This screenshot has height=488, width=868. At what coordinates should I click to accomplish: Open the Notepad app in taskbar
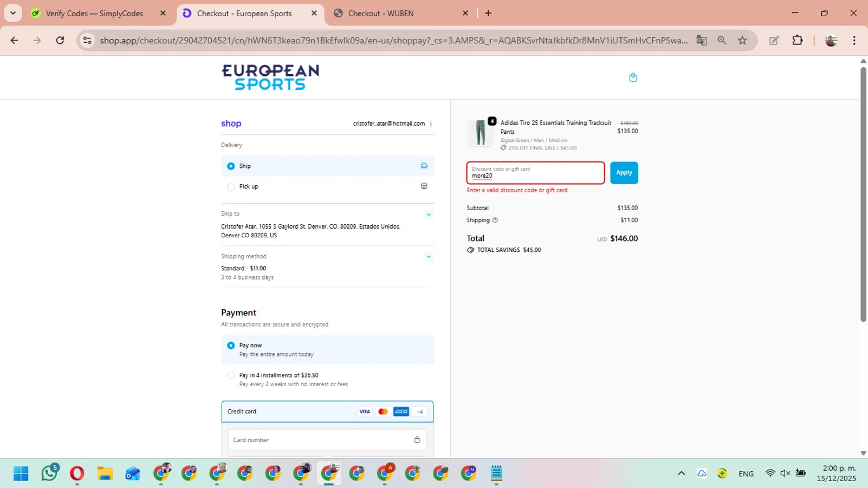pyautogui.click(x=496, y=474)
